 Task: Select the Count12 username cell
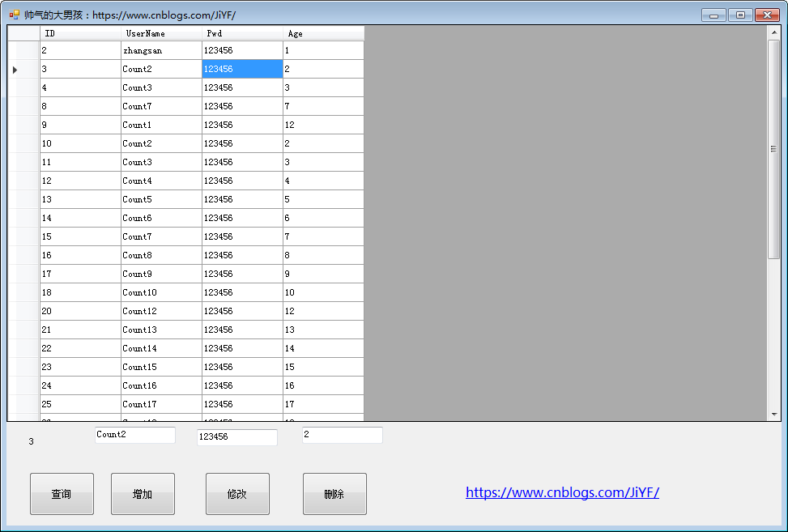(x=161, y=311)
